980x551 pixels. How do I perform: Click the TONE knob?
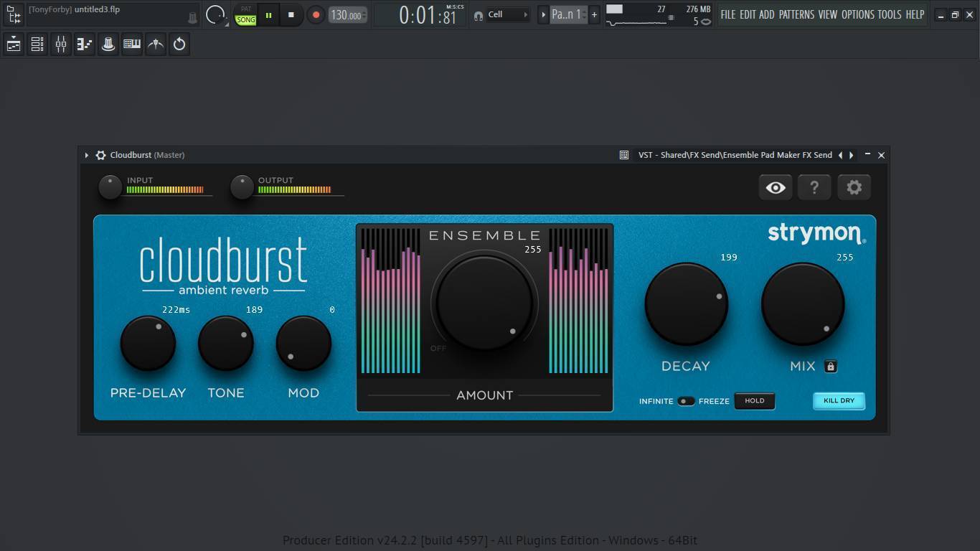(225, 343)
